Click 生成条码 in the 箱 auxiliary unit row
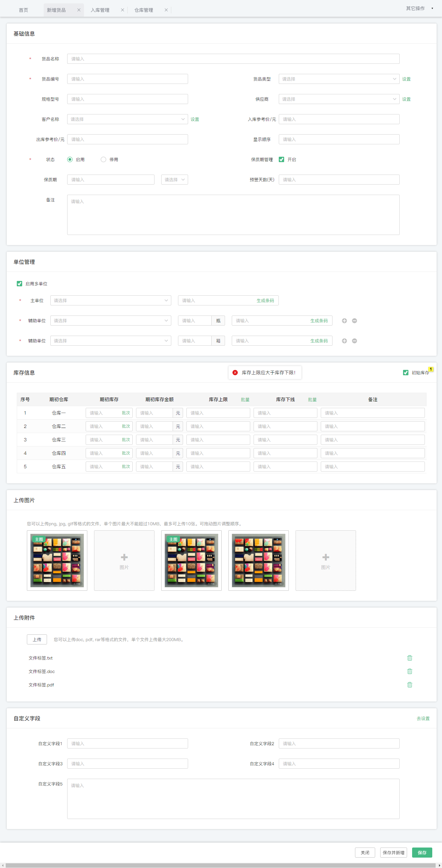The height and width of the screenshot is (868, 442). pos(319,341)
